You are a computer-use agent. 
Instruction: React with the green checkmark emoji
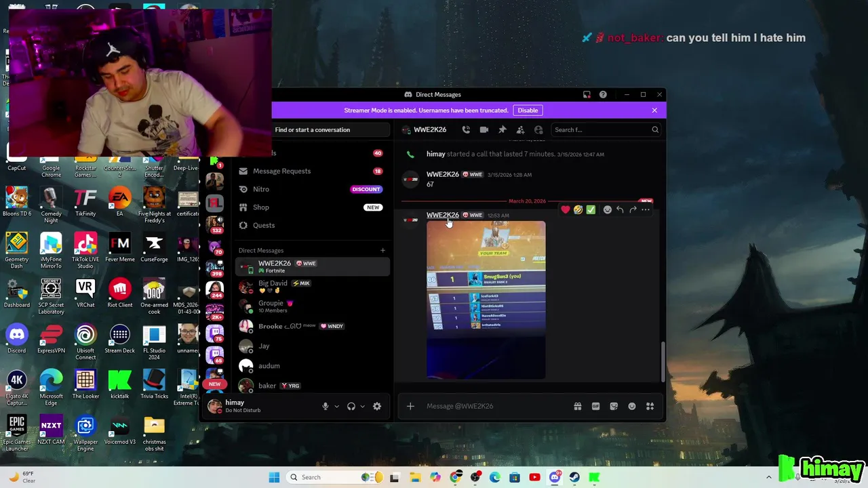591,209
